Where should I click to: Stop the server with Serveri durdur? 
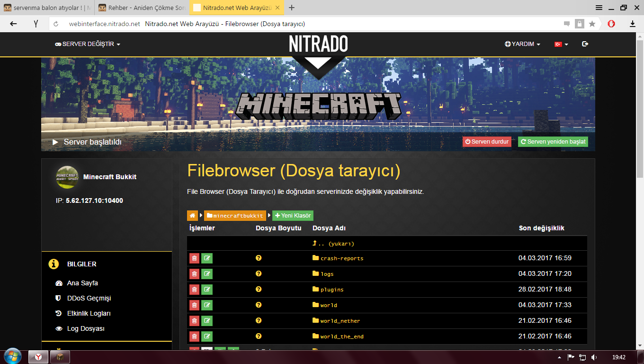[487, 142]
